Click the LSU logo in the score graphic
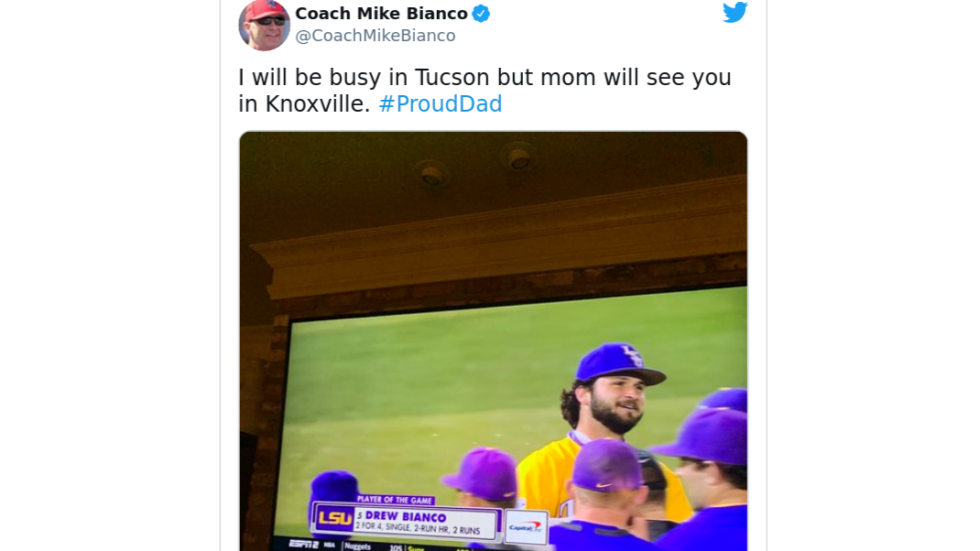980x551 pixels. click(x=334, y=518)
